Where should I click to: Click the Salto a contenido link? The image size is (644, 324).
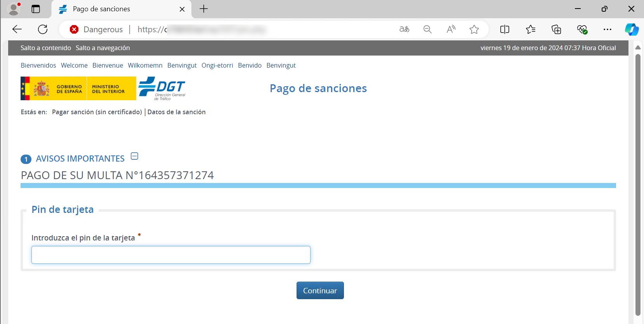point(46,48)
